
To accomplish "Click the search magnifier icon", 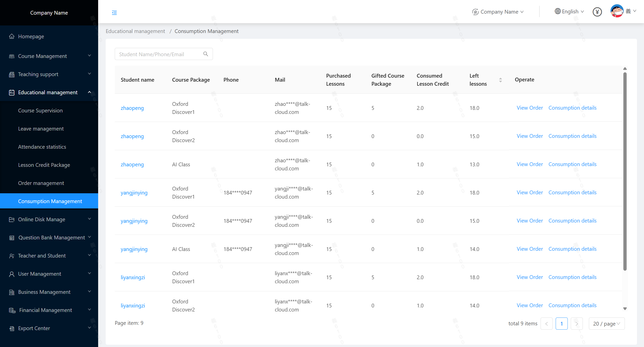I will (206, 54).
